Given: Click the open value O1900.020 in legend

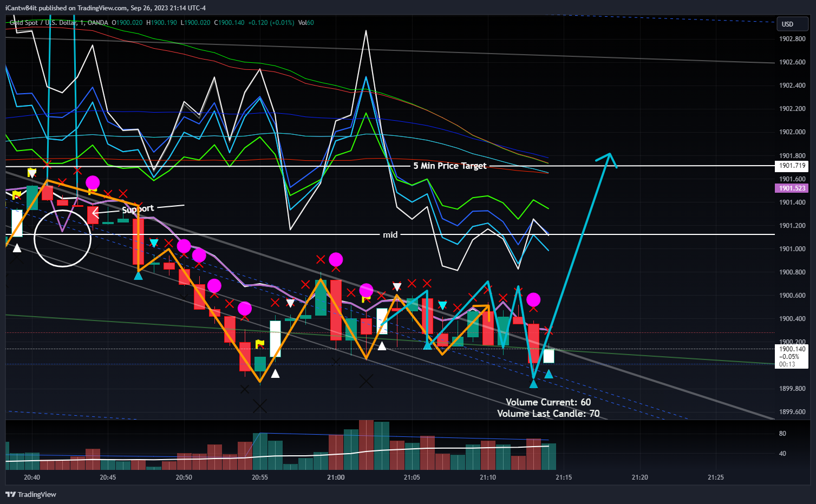Looking at the screenshot, I should 127,23.
